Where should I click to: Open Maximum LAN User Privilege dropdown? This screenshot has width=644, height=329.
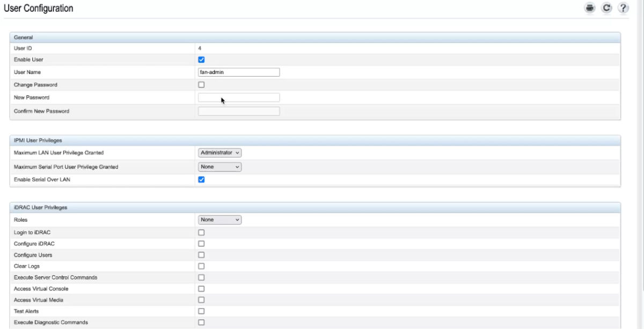tap(219, 153)
